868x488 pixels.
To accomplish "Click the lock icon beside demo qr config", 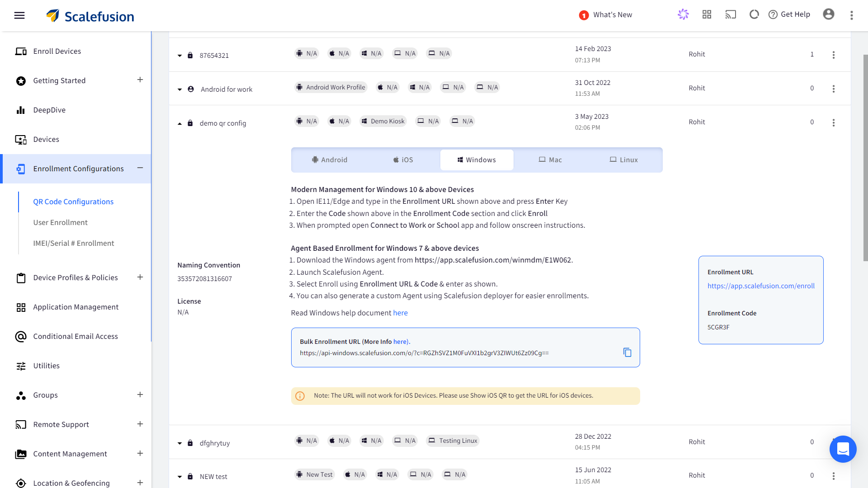I will (x=190, y=123).
